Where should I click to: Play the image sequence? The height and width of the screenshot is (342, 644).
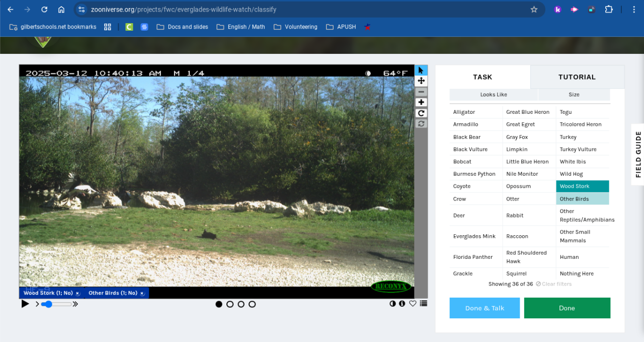tap(25, 304)
